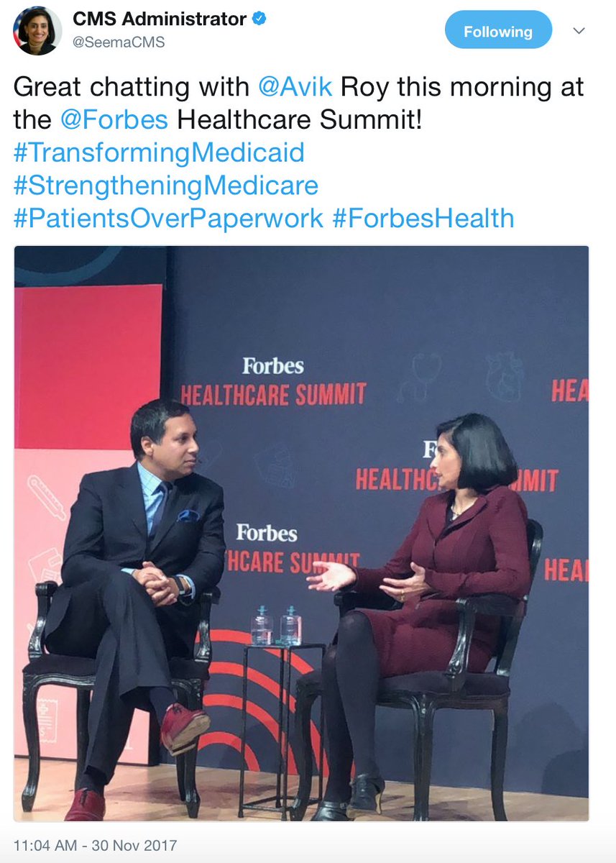
Task: Expand the tweet options chevron
Action: tap(579, 31)
